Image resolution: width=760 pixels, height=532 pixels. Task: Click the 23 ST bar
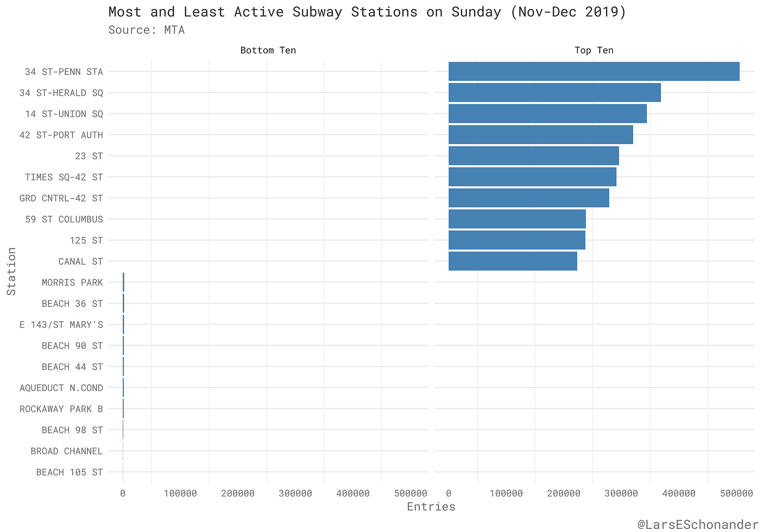533,156
